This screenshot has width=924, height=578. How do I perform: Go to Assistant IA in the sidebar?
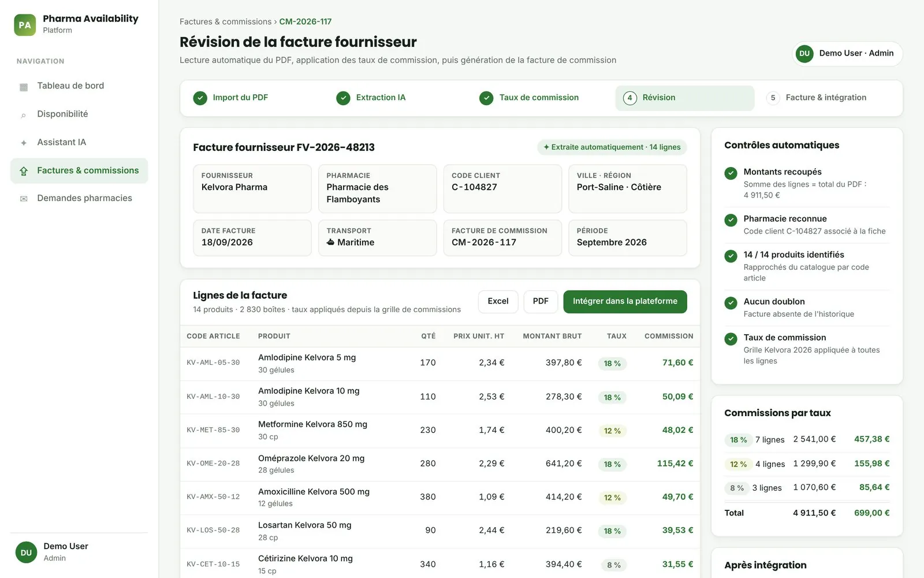click(x=79, y=142)
